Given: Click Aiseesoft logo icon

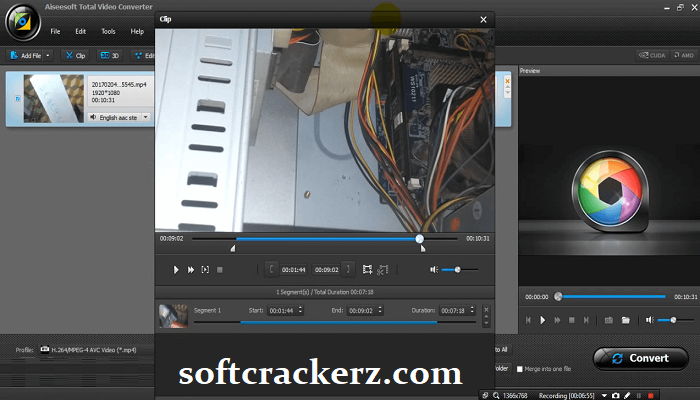Looking at the screenshot, I should pyautogui.click(x=22, y=22).
